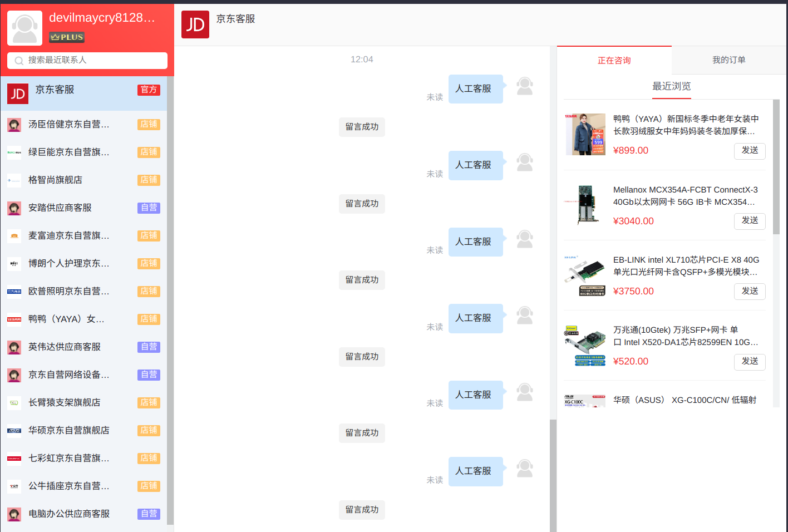
Task: Click the ¥3040.00 price
Action: pyautogui.click(x=633, y=221)
